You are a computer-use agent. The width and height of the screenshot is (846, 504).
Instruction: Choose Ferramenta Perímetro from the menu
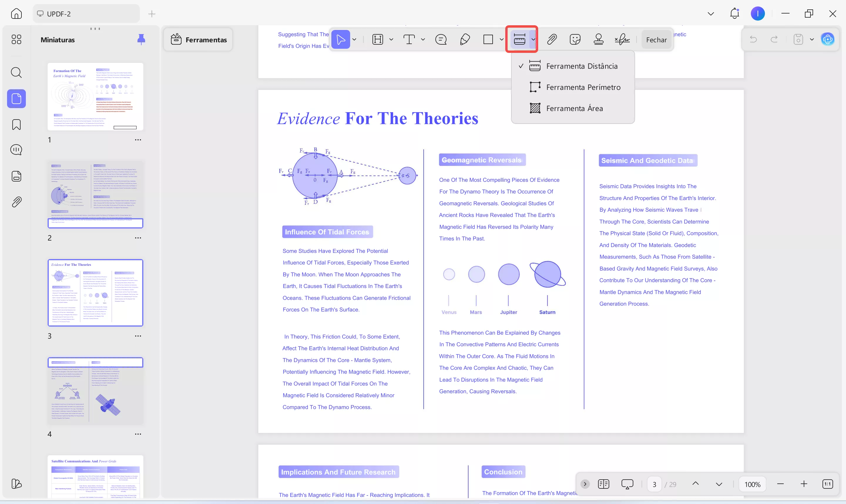point(583,87)
